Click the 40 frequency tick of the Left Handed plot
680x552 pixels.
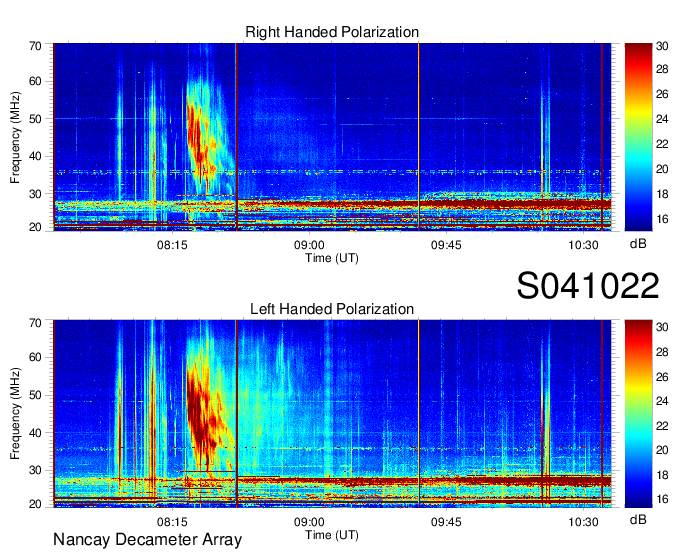coord(36,433)
